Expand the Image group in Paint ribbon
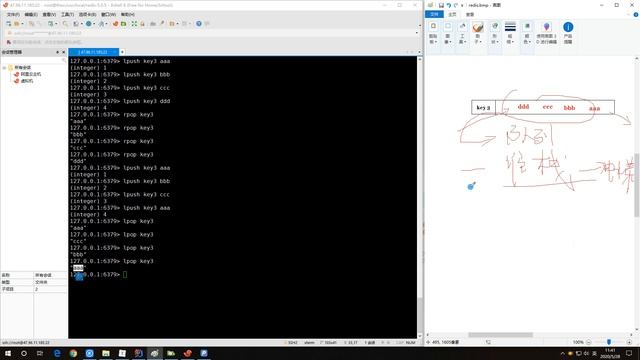Viewport: 640px width, 360px height. pyautogui.click(x=448, y=33)
